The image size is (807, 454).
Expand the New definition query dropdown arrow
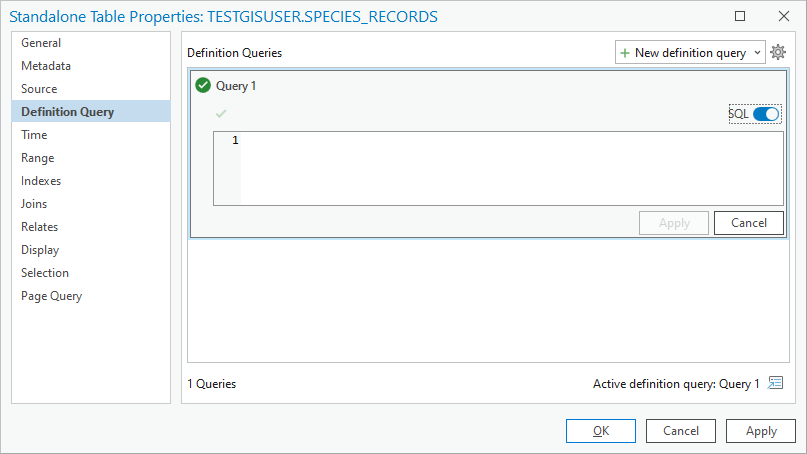[x=756, y=53]
